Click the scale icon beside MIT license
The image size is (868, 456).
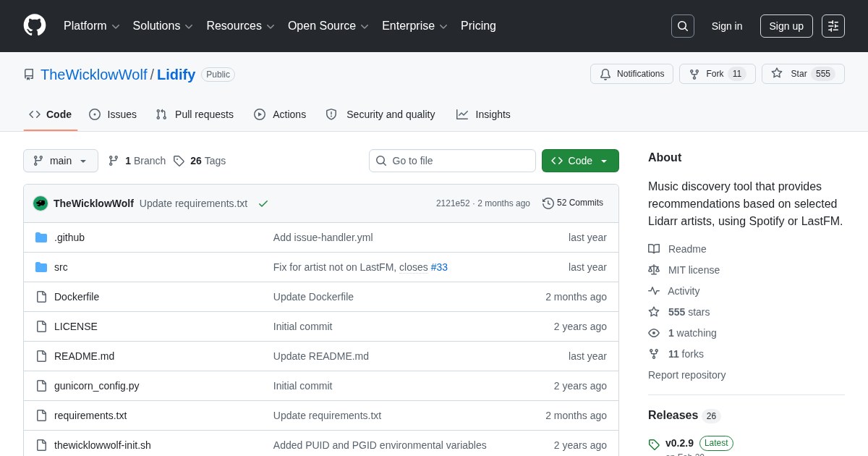coord(654,270)
